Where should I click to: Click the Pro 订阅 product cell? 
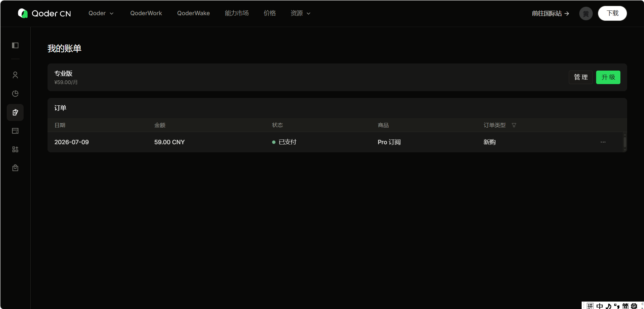tap(389, 142)
